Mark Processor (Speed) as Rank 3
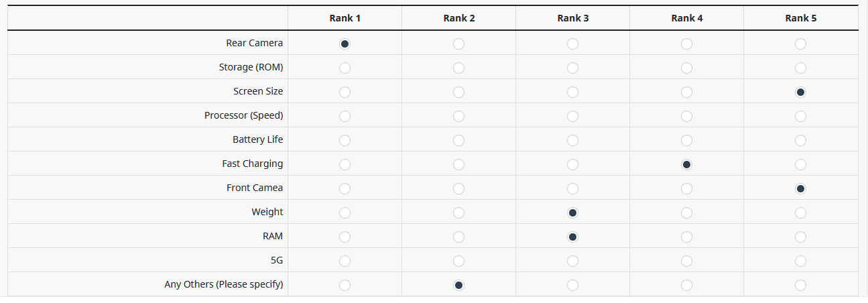The image size is (868, 303). tap(572, 117)
